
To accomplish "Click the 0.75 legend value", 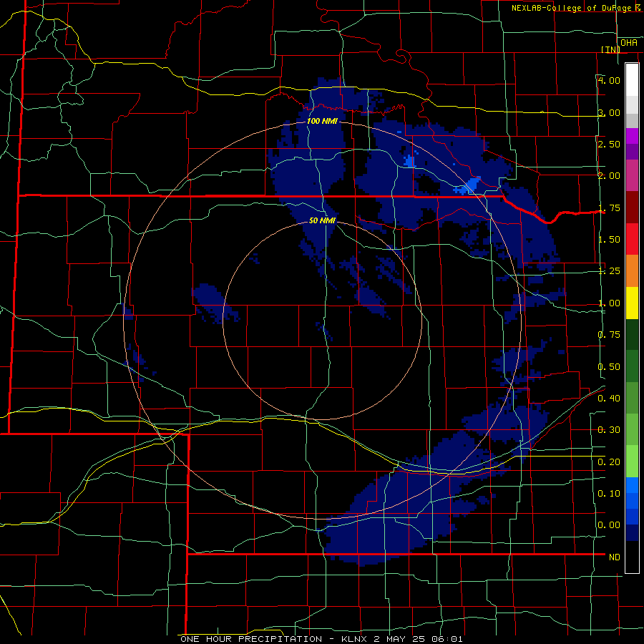I will click(609, 335).
